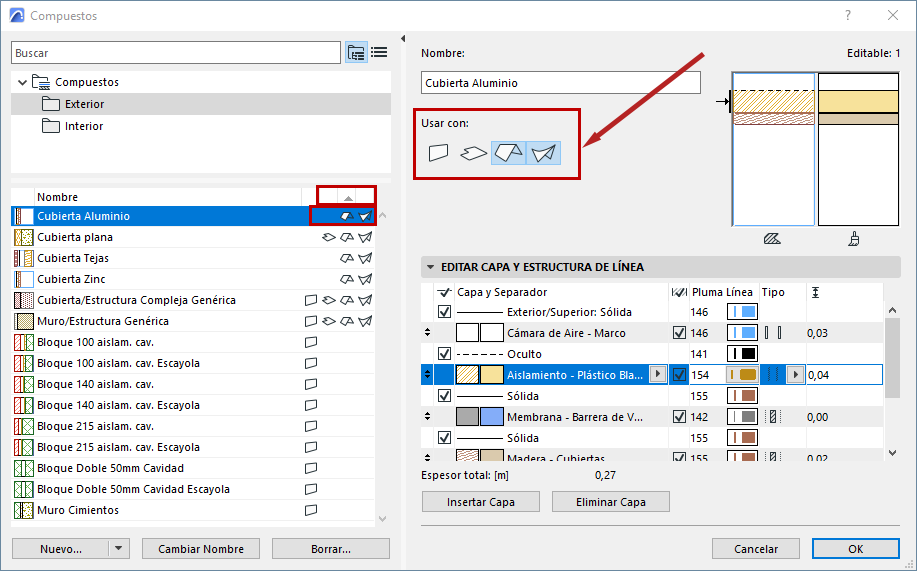Toggle the Roof option under Usar con
917x571 pixels.
(508, 153)
